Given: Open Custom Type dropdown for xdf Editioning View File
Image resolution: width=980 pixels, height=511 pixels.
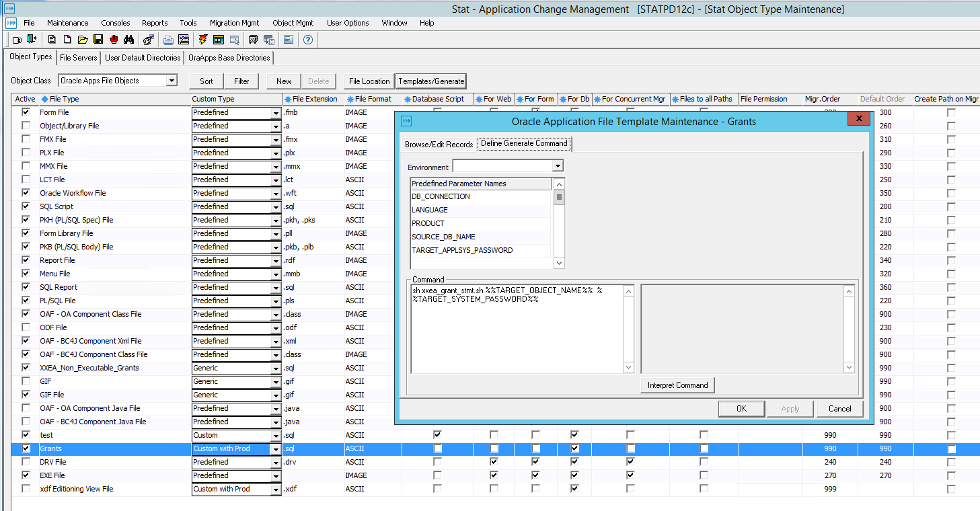Looking at the screenshot, I should (x=276, y=489).
